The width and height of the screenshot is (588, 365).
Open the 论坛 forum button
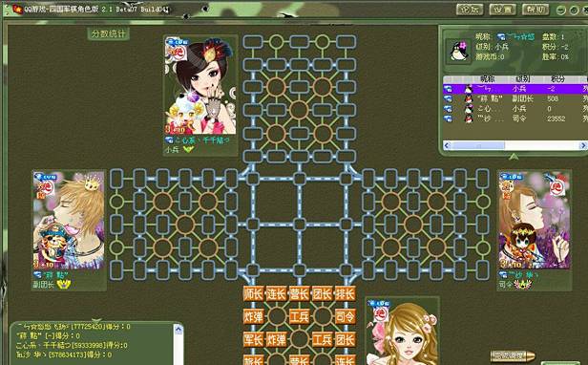[x=470, y=10]
